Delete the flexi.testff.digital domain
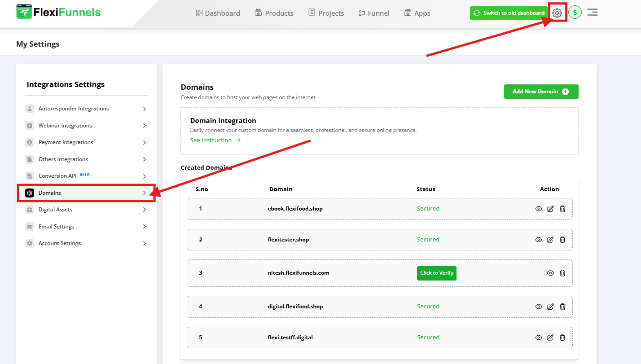The image size is (641, 364). [x=562, y=338]
